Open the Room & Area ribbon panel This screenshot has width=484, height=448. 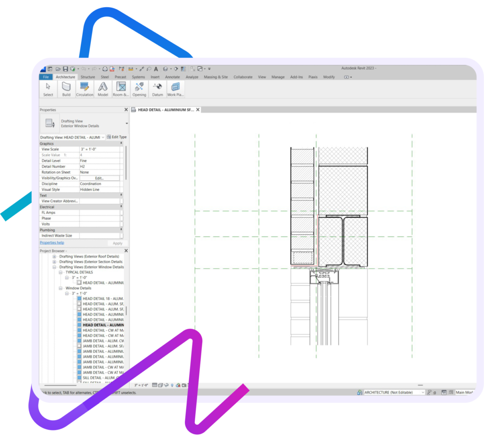tap(121, 88)
